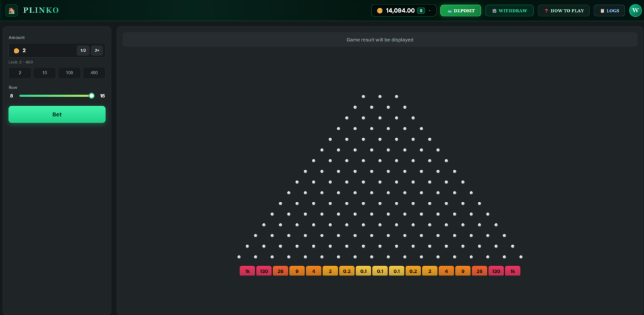This screenshot has height=315, width=644.
Task: Open the Deposit page
Action: click(460, 11)
